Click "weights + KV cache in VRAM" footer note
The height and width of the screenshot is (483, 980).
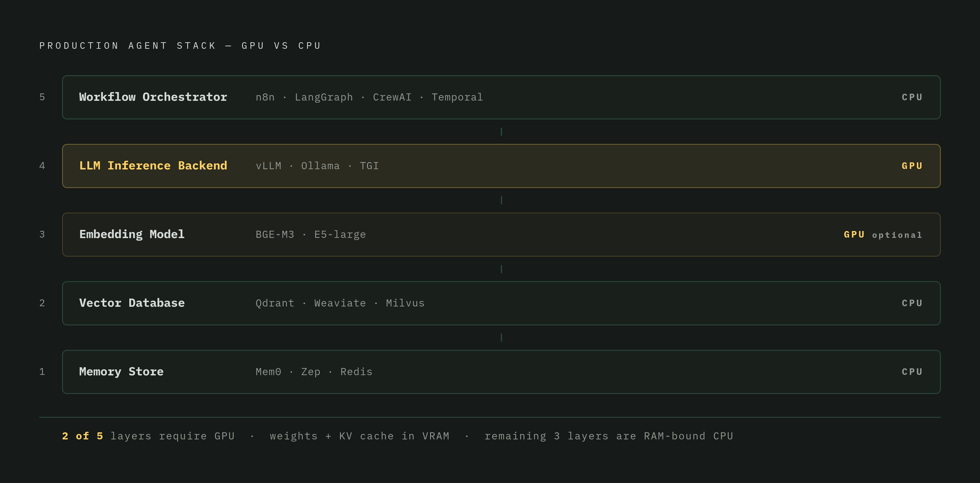click(360, 436)
